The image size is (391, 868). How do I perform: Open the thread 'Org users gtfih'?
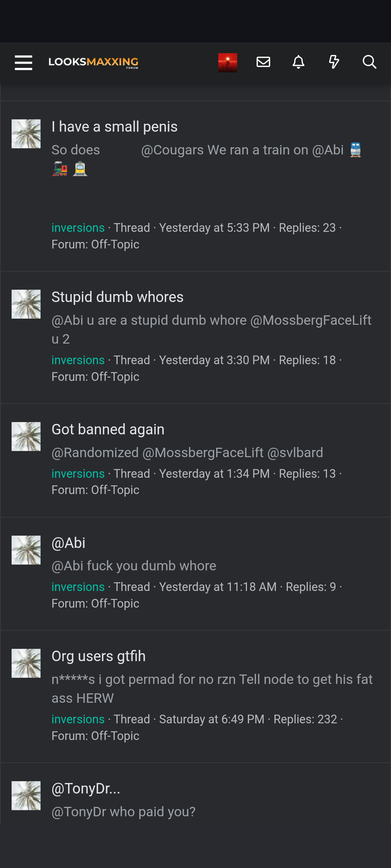click(x=98, y=656)
